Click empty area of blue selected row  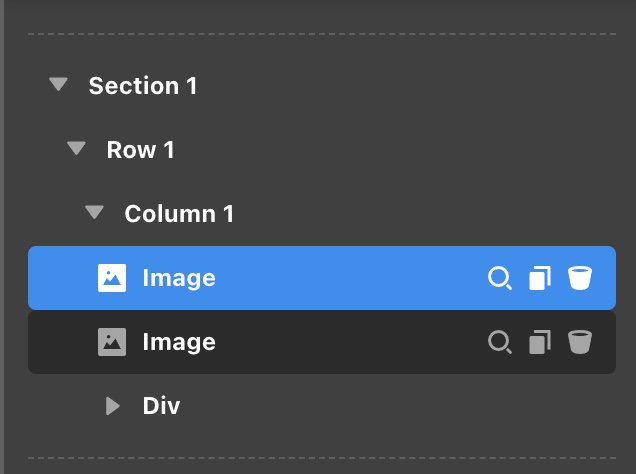coord(349,278)
